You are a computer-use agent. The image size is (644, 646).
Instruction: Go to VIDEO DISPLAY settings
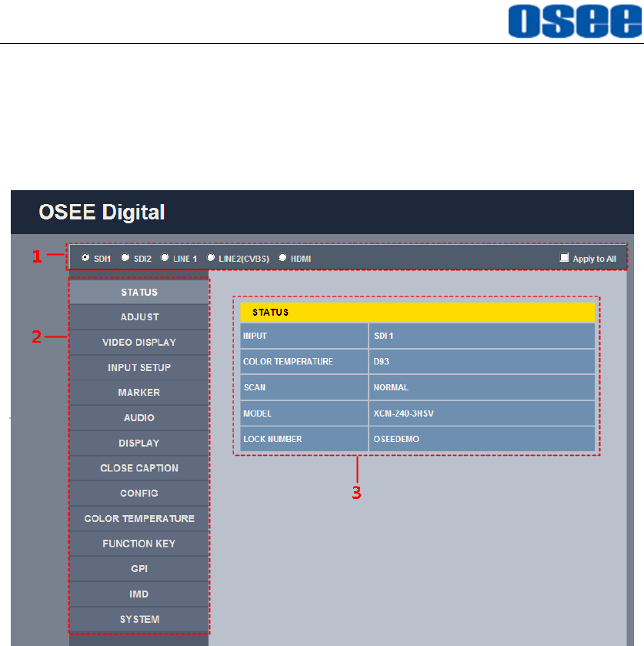click(139, 343)
